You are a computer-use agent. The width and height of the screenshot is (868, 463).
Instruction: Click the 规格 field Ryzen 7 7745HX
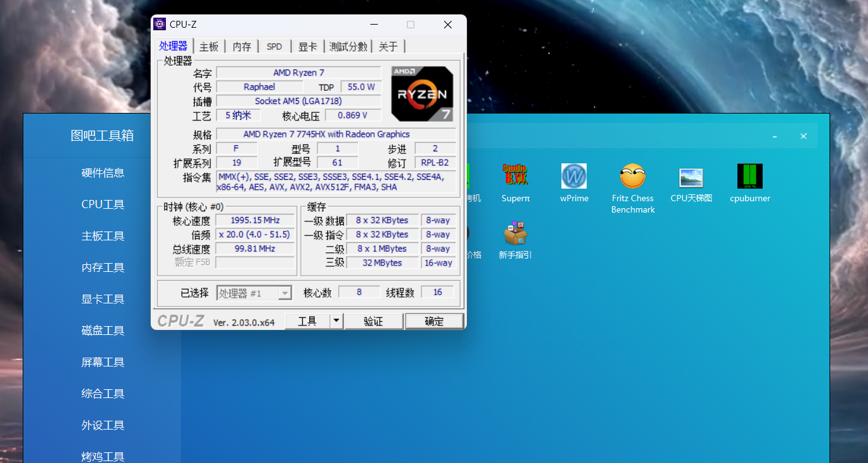336,134
